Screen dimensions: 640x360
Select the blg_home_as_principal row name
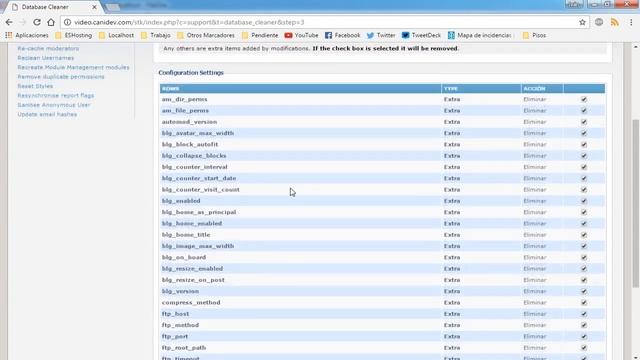(x=199, y=212)
